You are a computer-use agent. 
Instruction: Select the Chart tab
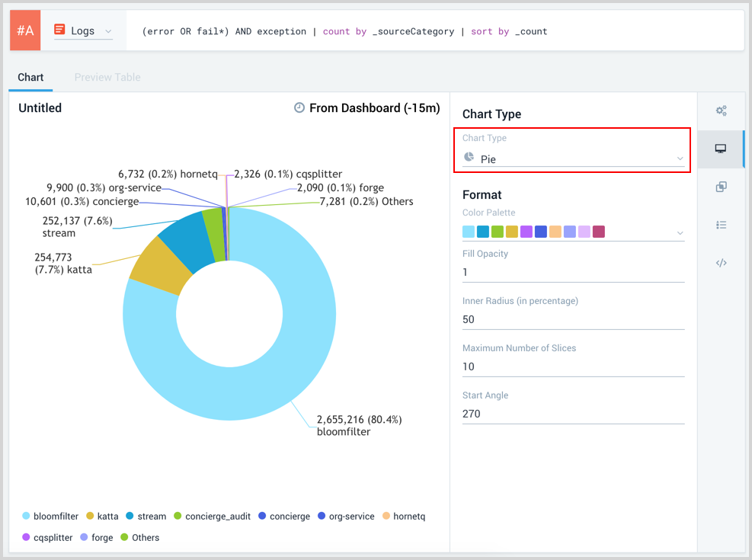click(x=30, y=77)
